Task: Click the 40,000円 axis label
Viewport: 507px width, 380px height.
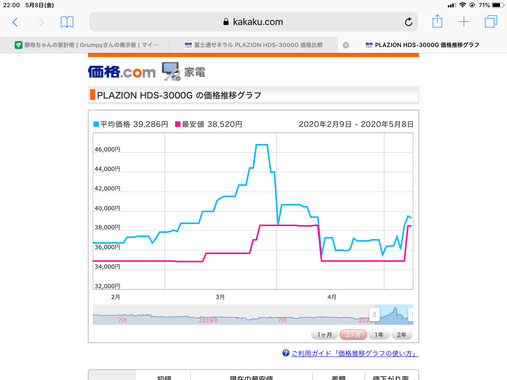Action: coord(107,208)
